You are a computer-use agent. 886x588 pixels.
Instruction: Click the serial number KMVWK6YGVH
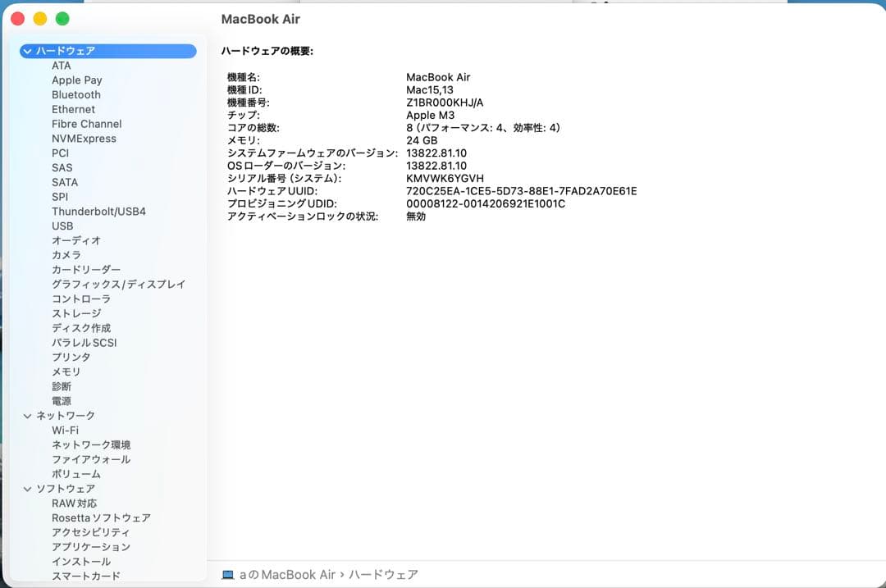tap(445, 179)
